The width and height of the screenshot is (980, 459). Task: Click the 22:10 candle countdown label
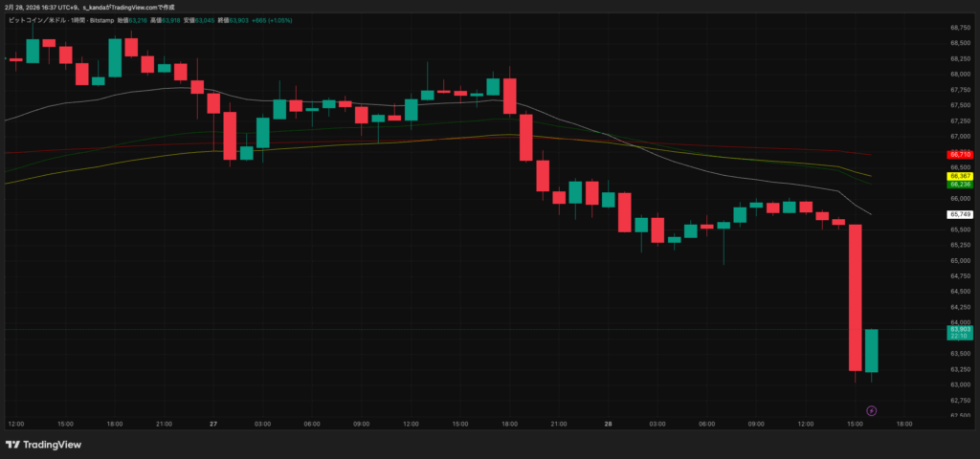tap(960, 337)
